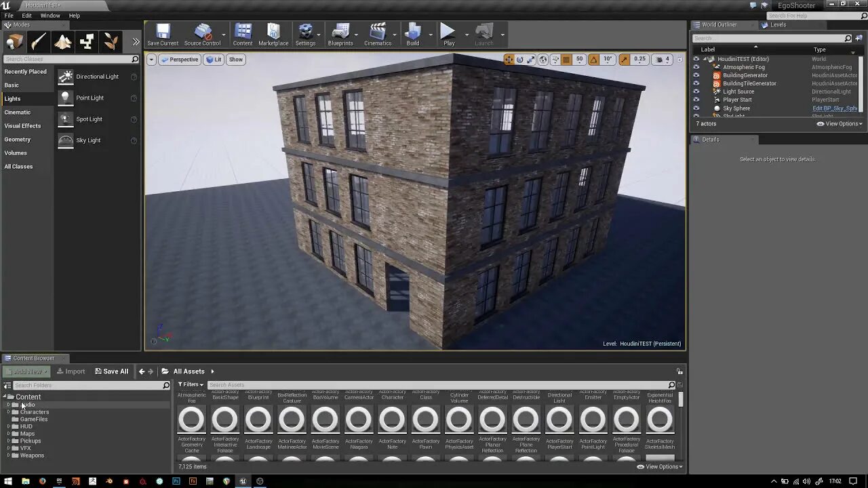The height and width of the screenshot is (488, 868).
Task: Click the surface snapping icon
Action: pos(555,60)
